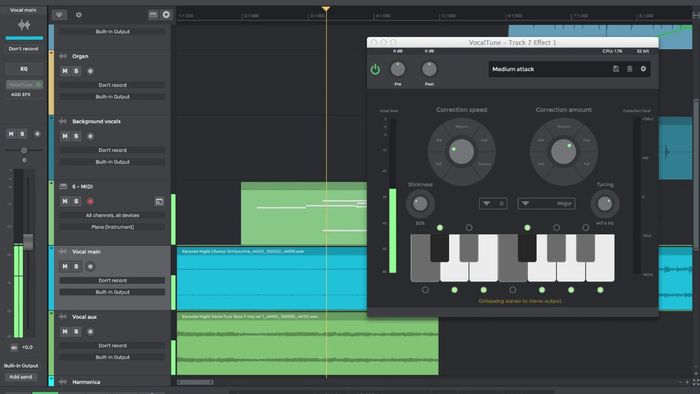Click the Correction amount dial
700x394 pixels.
point(563,152)
